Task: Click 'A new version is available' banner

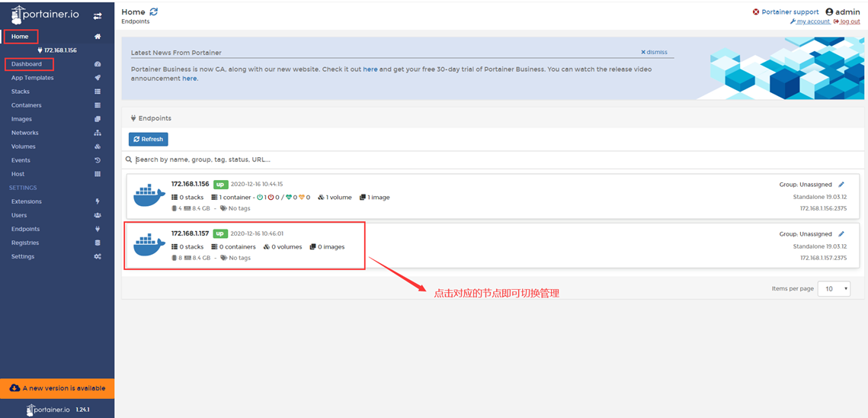Action: coord(57,388)
